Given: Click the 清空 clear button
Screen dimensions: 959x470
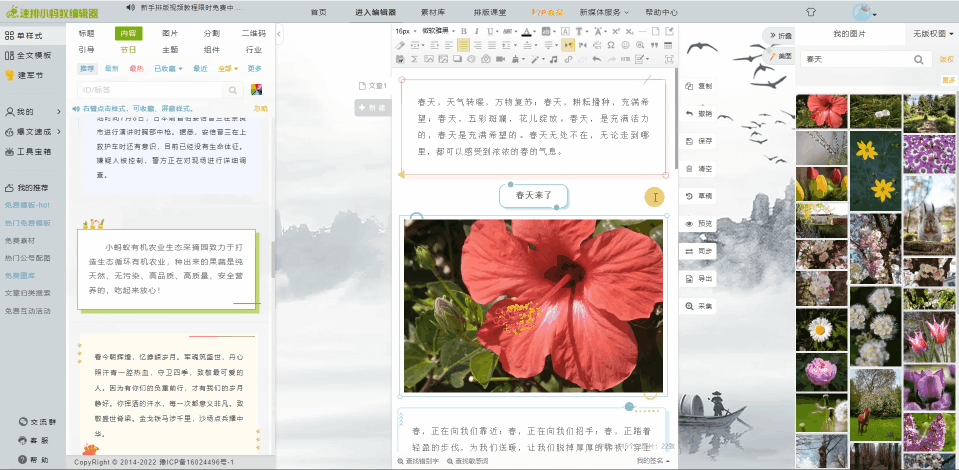Looking at the screenshot, I should pos(699,169).
